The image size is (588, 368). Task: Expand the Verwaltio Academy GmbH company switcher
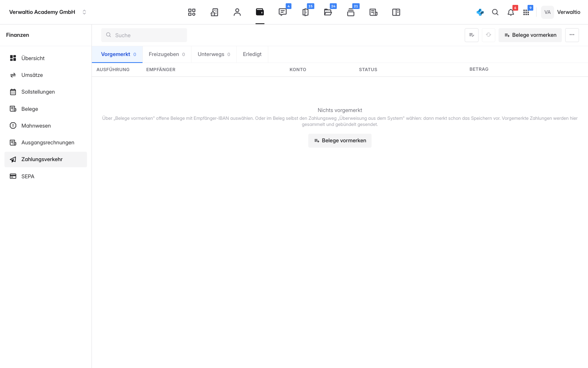pyautogui.click(x=48, y=12)
